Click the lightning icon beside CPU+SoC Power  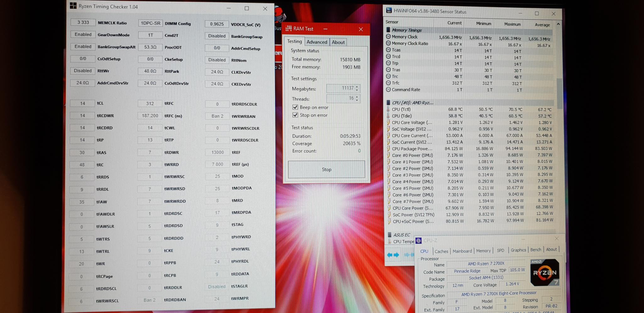(x=390, y=221)
